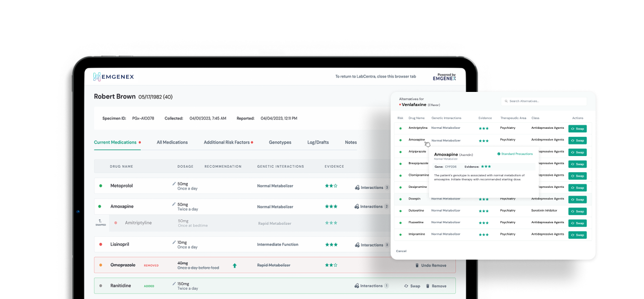The image size is (644, 299).
Task: Click the ADDED badge beside Ranitidine
Action: 149,286
